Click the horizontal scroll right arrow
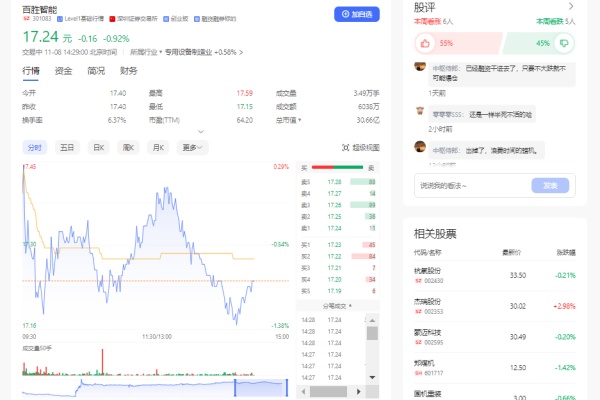 [x=359, y=392]
